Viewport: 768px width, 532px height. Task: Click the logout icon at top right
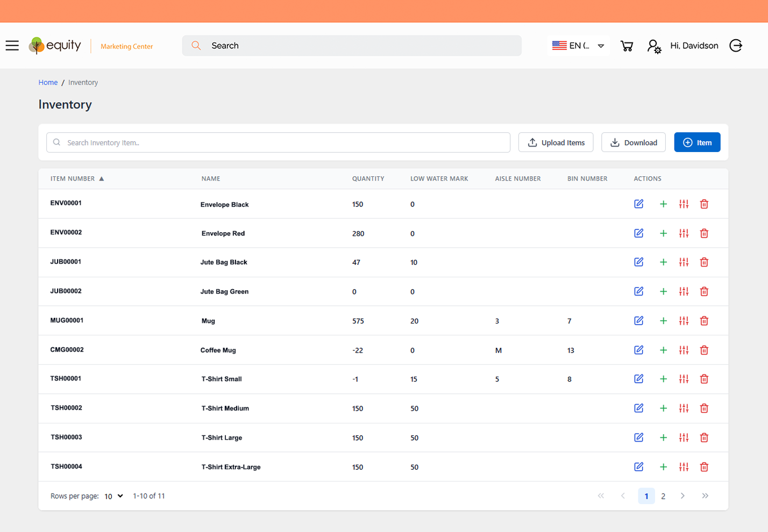736,46
